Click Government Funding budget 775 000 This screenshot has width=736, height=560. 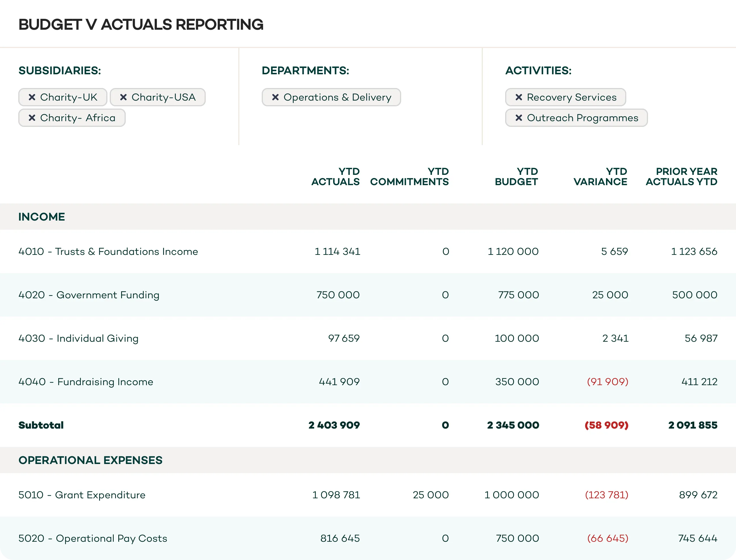pyautogui.click(x=518, y=295)
